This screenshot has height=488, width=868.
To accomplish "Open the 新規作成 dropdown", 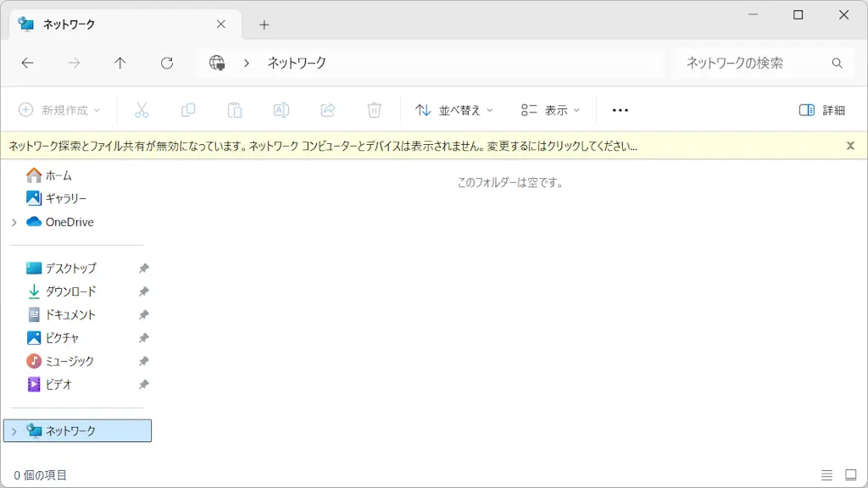I will [x=59, y=110].
